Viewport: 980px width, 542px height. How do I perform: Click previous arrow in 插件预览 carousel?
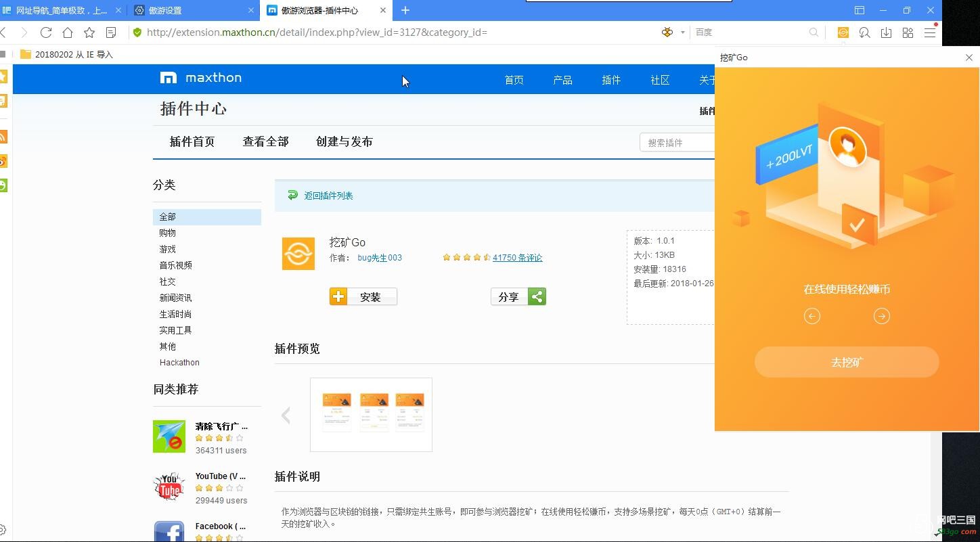point(286,415)
